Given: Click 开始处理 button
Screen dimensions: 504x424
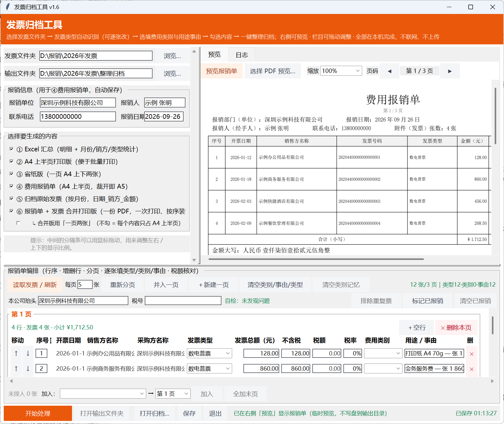Looking at the screenshot, I should click(x=38, y=413).
